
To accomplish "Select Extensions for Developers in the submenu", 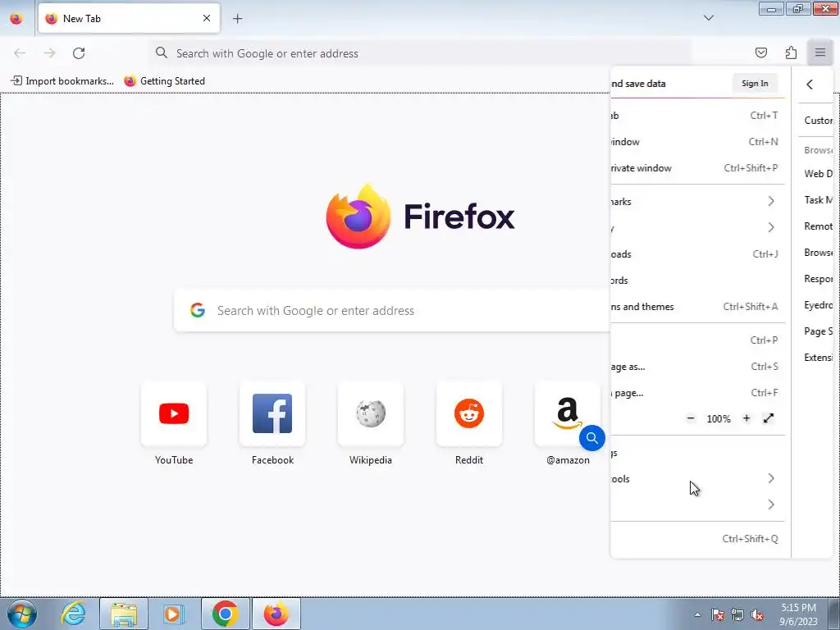I will point(816,358).
